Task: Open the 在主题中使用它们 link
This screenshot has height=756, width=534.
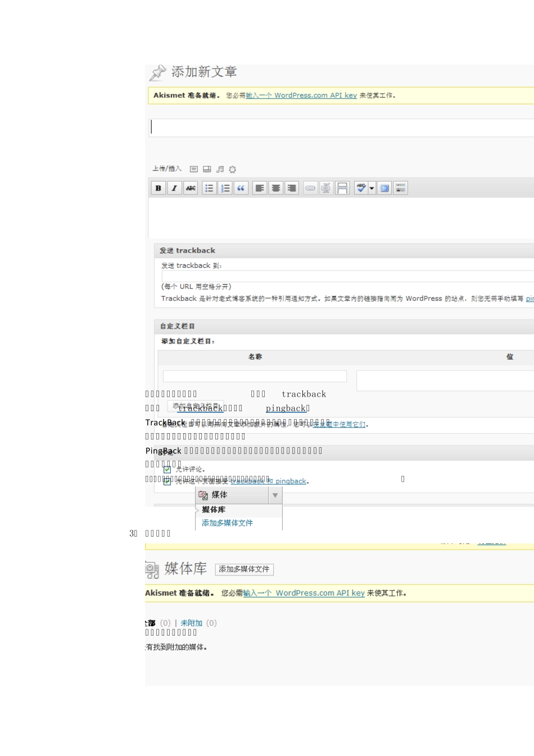Action: [340, 424]
